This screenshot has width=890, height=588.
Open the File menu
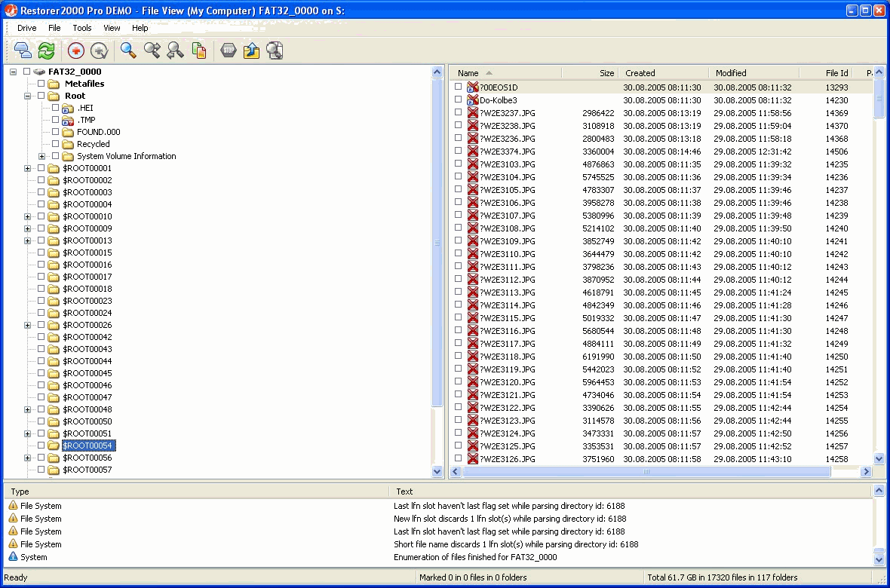pyautogui.click(x=54, y=28)
